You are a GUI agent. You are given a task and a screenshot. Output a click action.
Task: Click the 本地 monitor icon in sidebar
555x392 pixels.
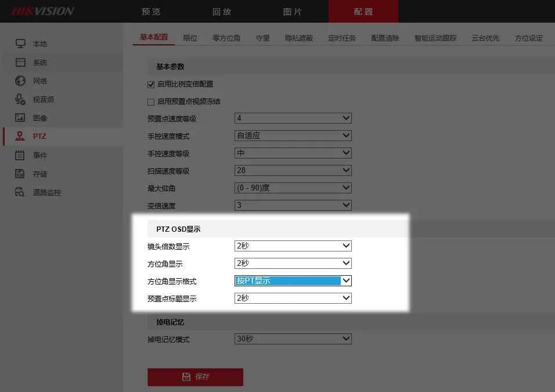[x=20, y=44]
